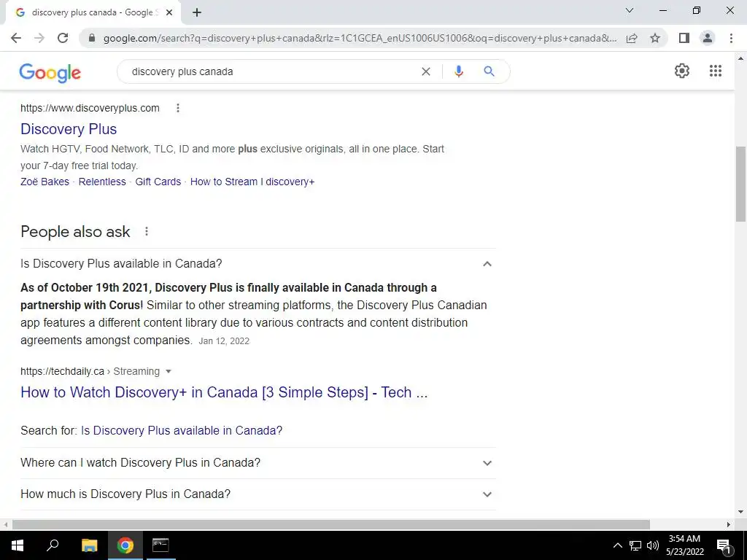Switch to Chrome in taskbar
Viewport: 747px width, 560px height.
pyautogui.click(x=125, y=545)
